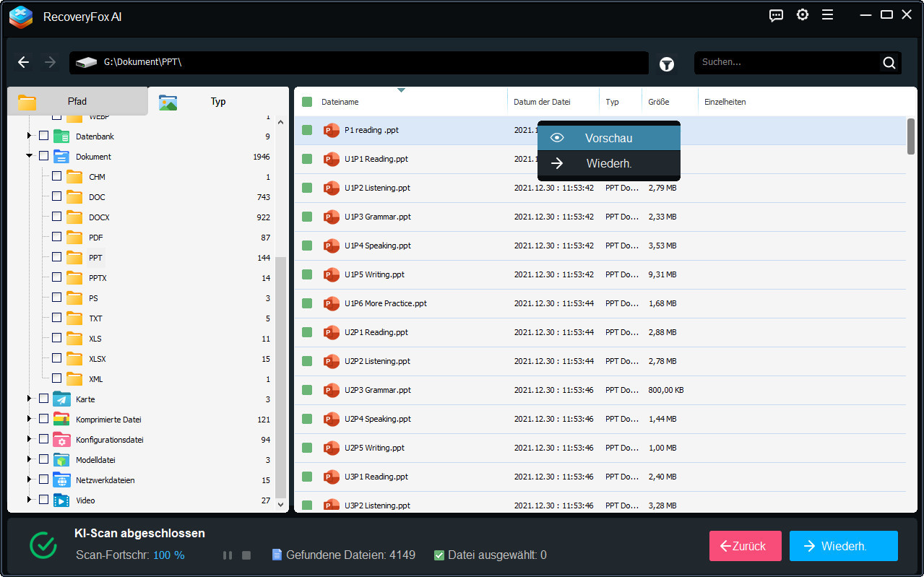Viewport: 924px width, 577px height.
Task: Open the filter funnel icon
Action: [x=667, y=64]
